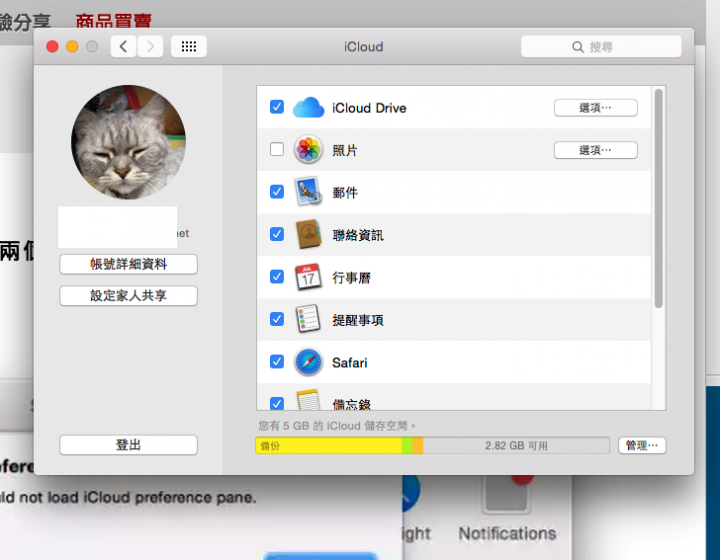The height and width of the screenshot is (560, 720).
Task: Click the green storage bar segment
Action: point(407,446)
